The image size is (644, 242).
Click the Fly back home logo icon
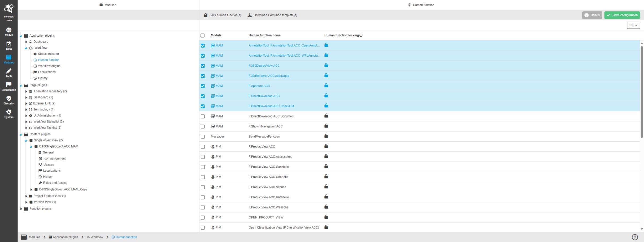tap(9, 9)
